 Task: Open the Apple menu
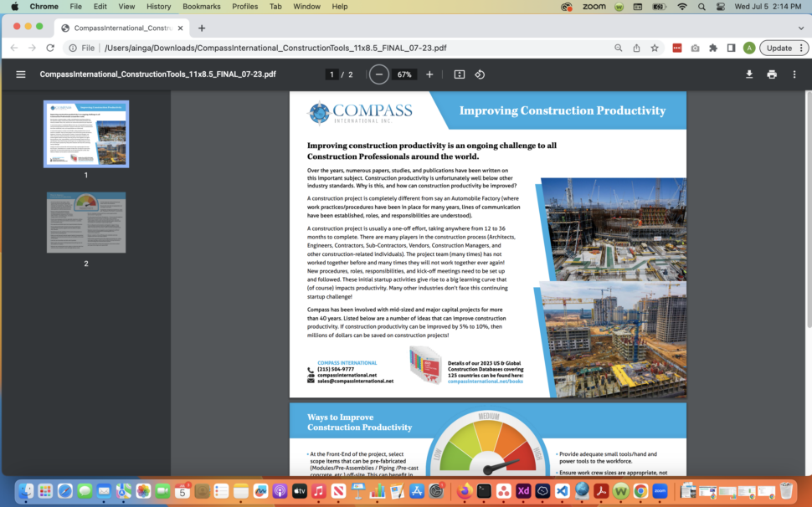pyautogui.click(x=14, y=7)
